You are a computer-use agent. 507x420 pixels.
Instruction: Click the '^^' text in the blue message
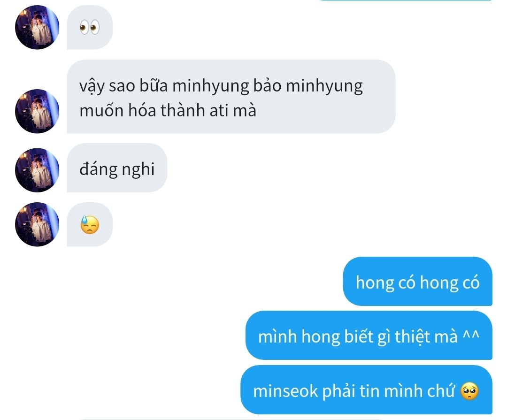tap(471, 334)
